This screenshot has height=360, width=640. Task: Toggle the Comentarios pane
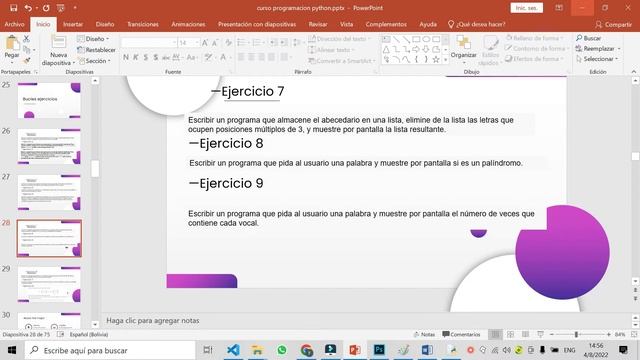pos(461,334)
